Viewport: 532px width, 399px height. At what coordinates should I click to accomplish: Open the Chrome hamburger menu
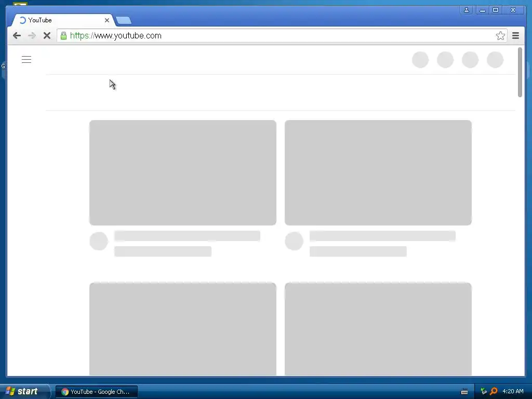pos(515,36)
